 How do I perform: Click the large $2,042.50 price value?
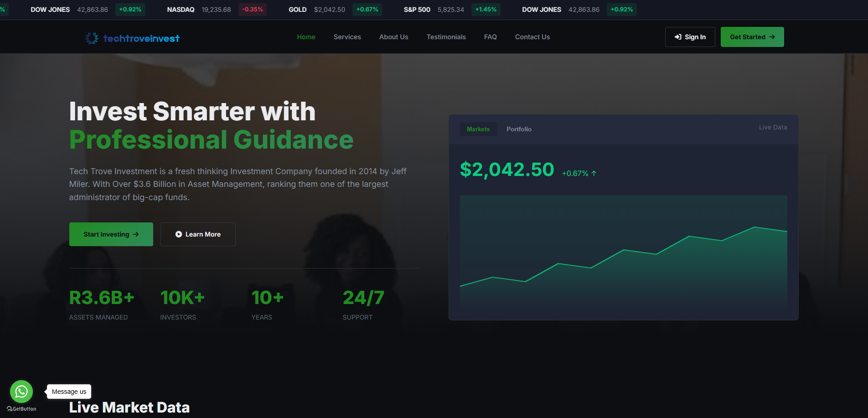point(507,170)
